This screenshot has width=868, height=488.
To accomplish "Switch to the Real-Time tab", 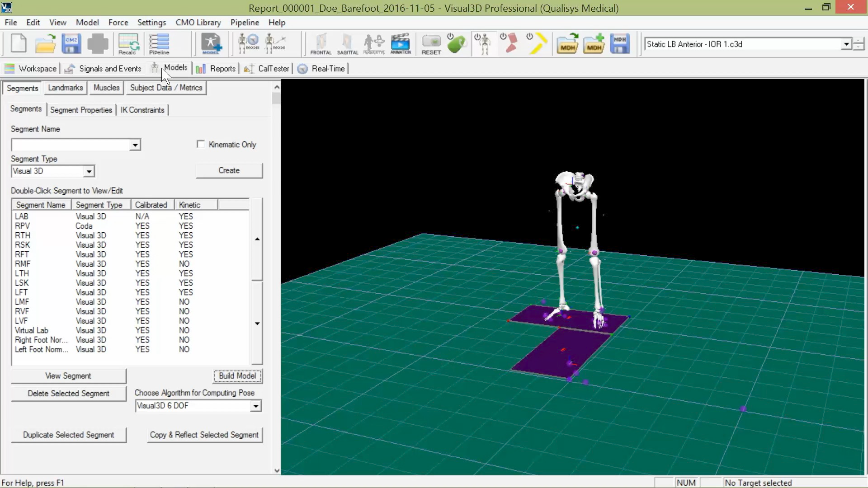I will point(322,69).
